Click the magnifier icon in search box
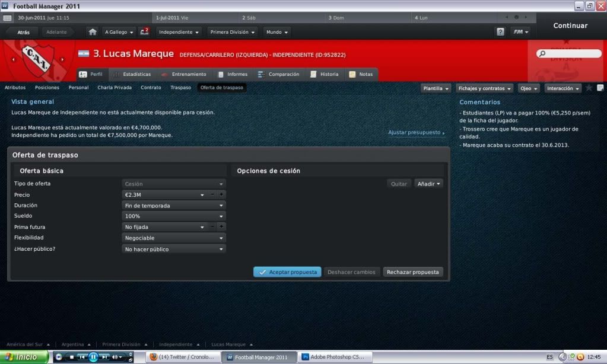 click(542, 53)
